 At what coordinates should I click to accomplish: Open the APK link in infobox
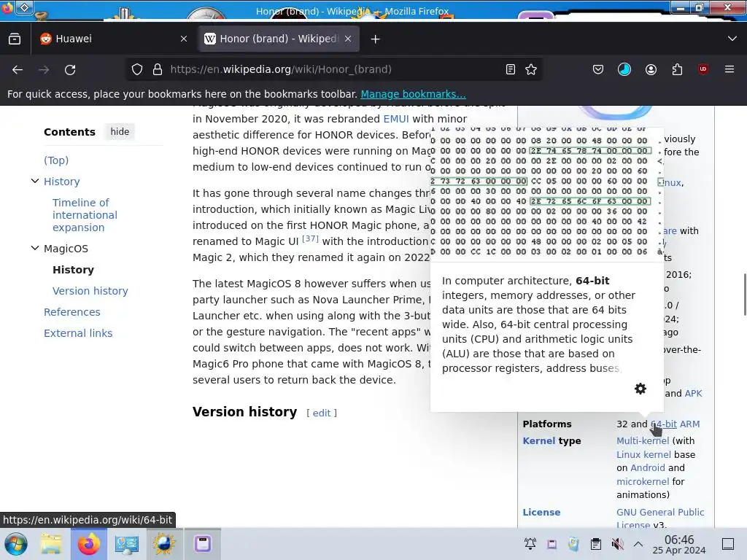pos(693,393)
